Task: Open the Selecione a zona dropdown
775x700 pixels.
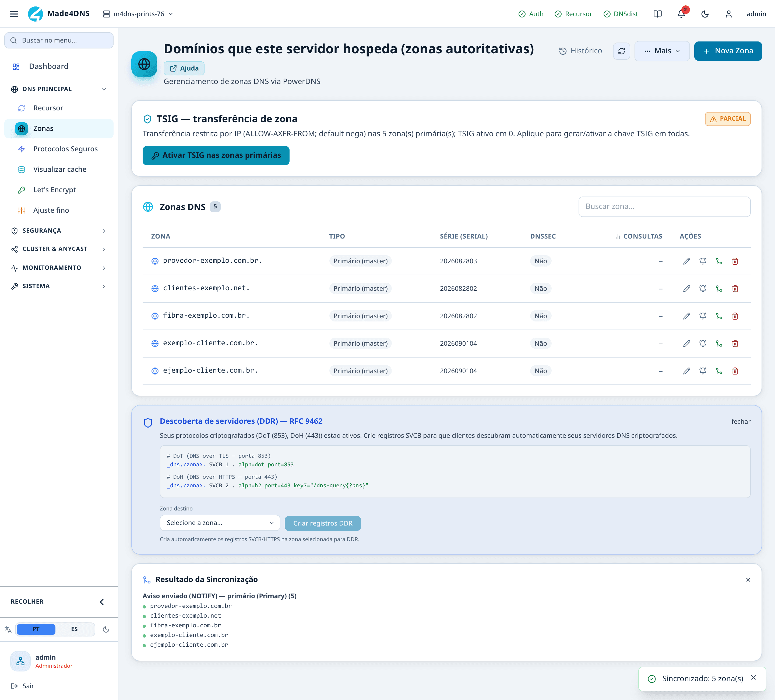Action: point(220,523)
